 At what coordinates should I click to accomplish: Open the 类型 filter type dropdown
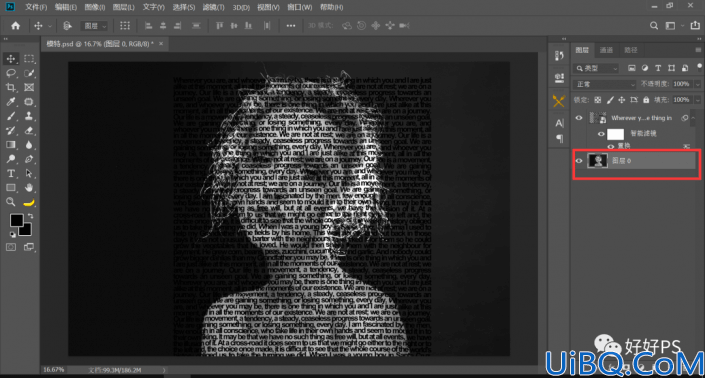click(597, 68)
